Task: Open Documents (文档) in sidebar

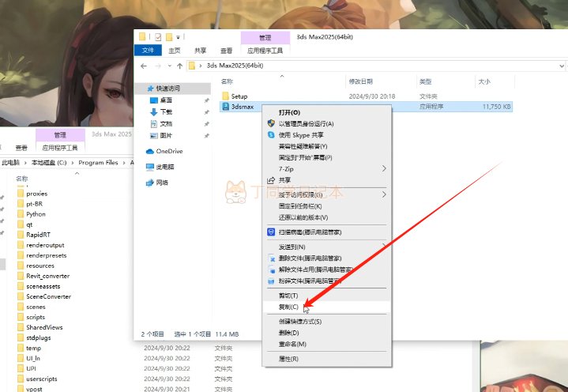Action: tap(166, 123)
